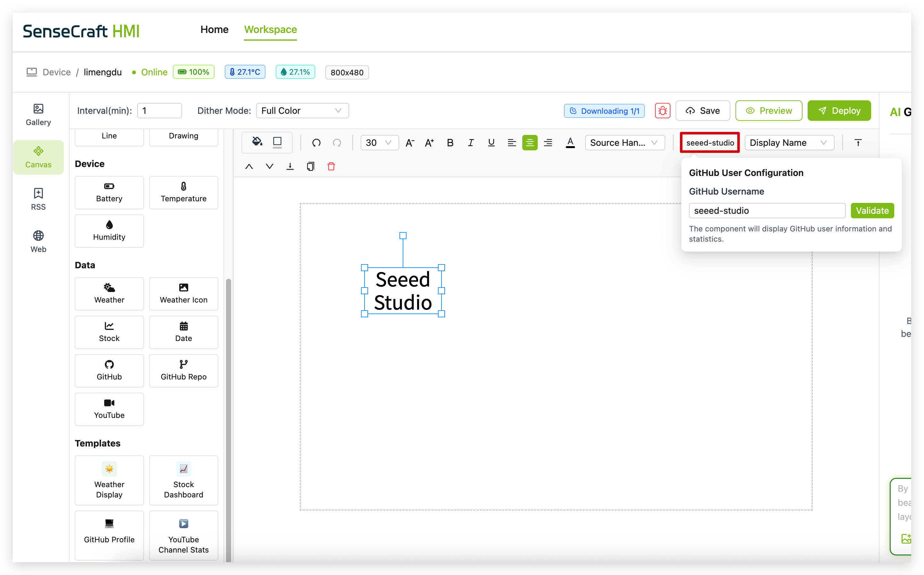
Task: Duplicate the selected element
Action: click(x=310, y=166)
